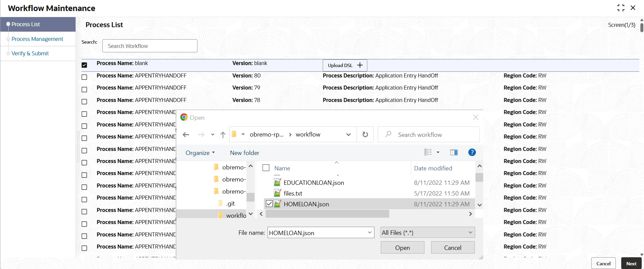Screen dimensions: 644x269
Task: Open the Organize dropdown menu
Action: coord(200,153)
